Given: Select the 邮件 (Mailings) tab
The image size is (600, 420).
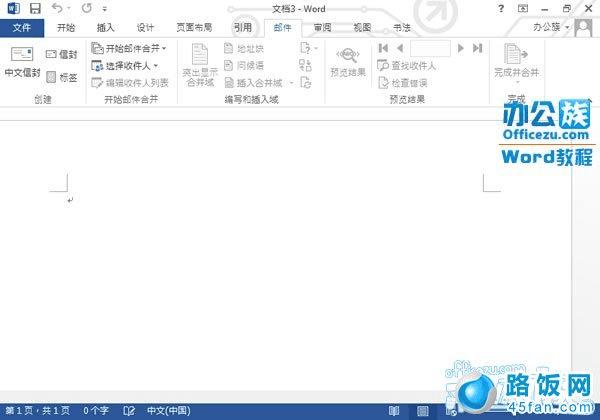Looking at the screenshot, I should 282,28.
